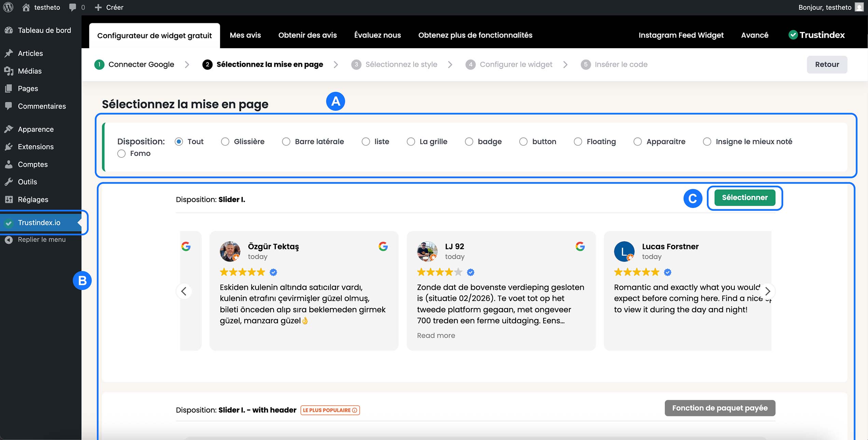Click the home icon beside testheto
Image resolution: width=868 pixels, height=440 pixels.
[x=26, y=7]
